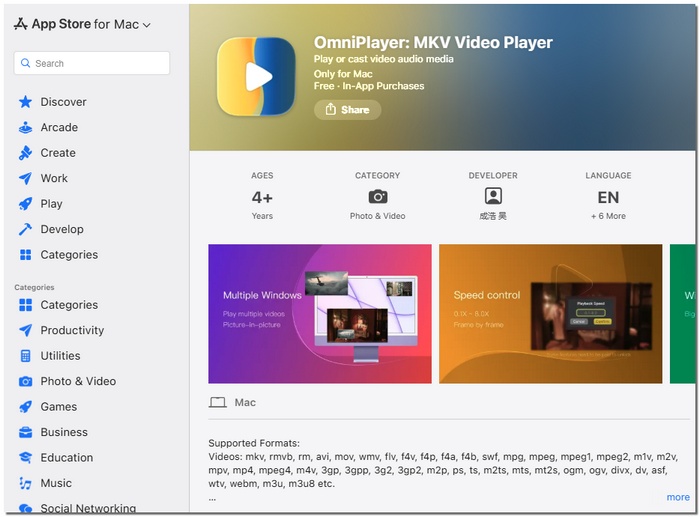Open Photo & Video category in sidebar
Viewport: 700px width, 517px height.
[x=78, y=381]
